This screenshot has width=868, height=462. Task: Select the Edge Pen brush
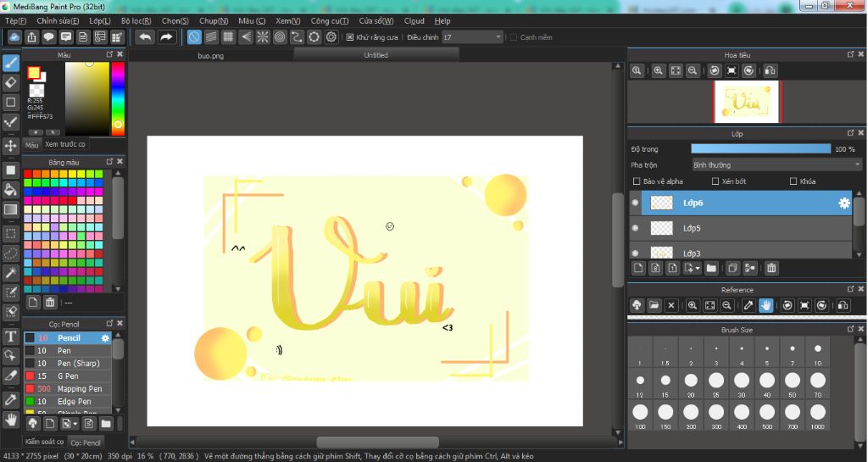[68, 401]
